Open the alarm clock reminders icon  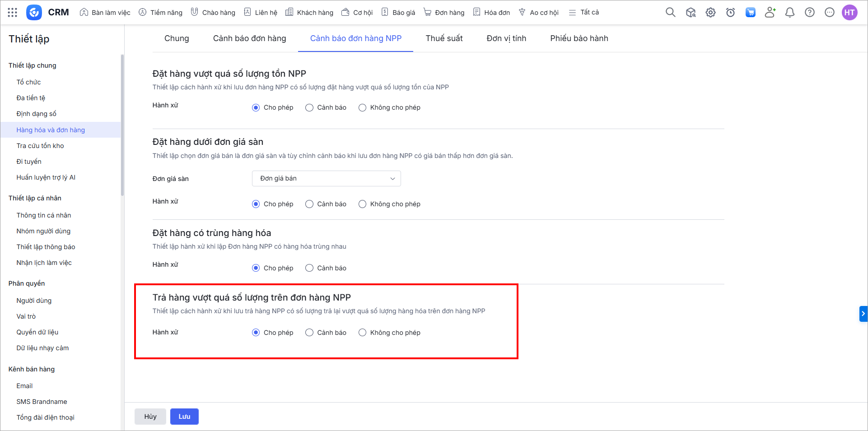point(730,13)
